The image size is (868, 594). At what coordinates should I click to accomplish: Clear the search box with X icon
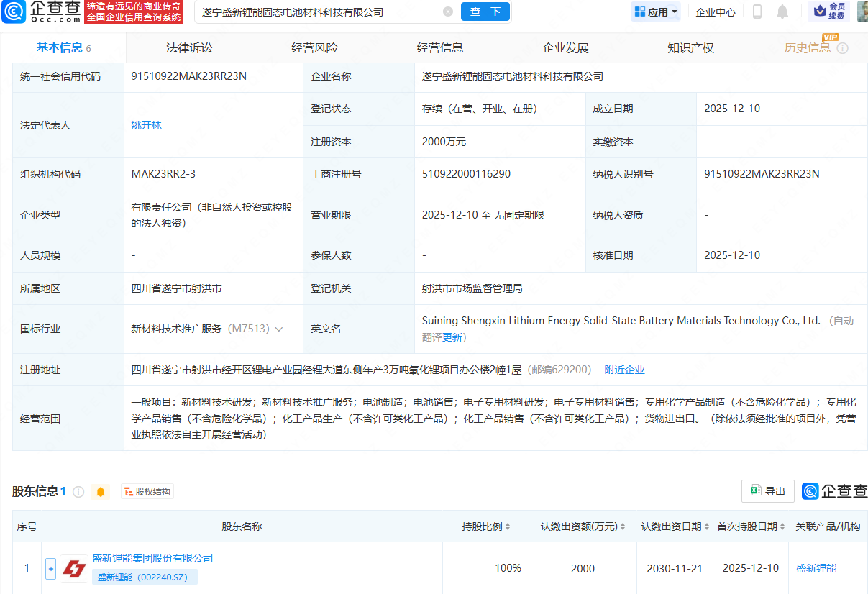click(x=448, y=12)
